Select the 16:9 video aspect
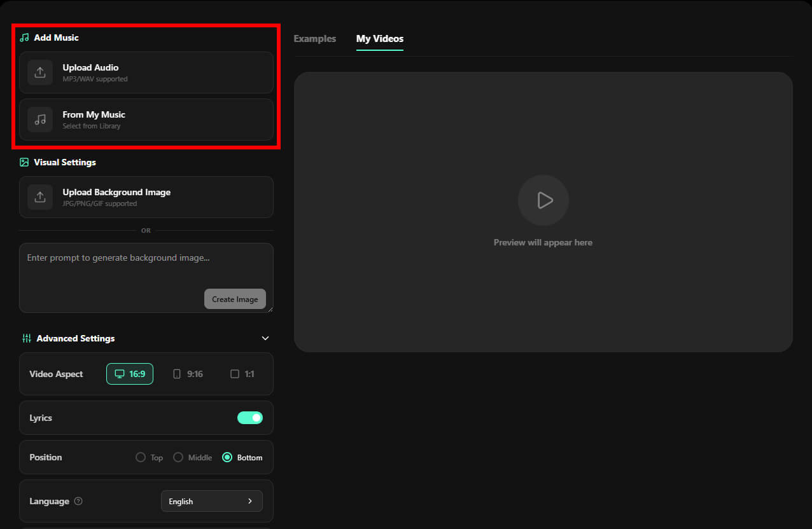Image resolution: width=812 pixels, height=529 pixels. (x=130, y=374)
